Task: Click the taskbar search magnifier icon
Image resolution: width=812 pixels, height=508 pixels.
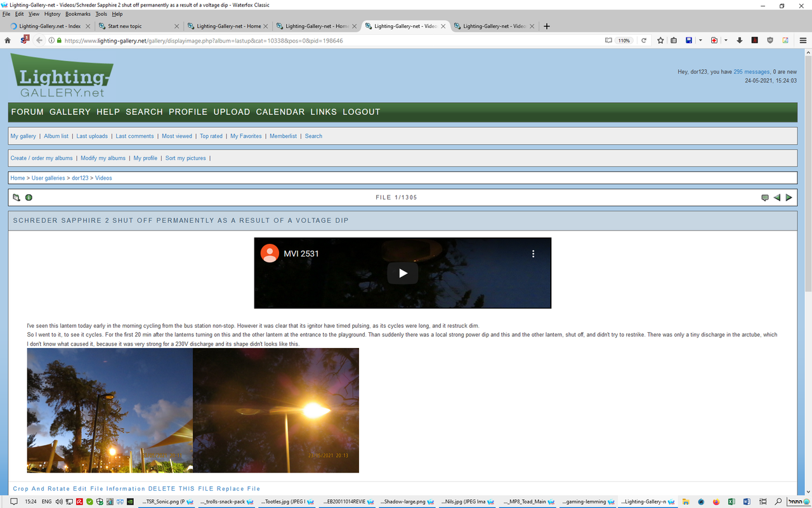Action: click(x=778, y=502)
